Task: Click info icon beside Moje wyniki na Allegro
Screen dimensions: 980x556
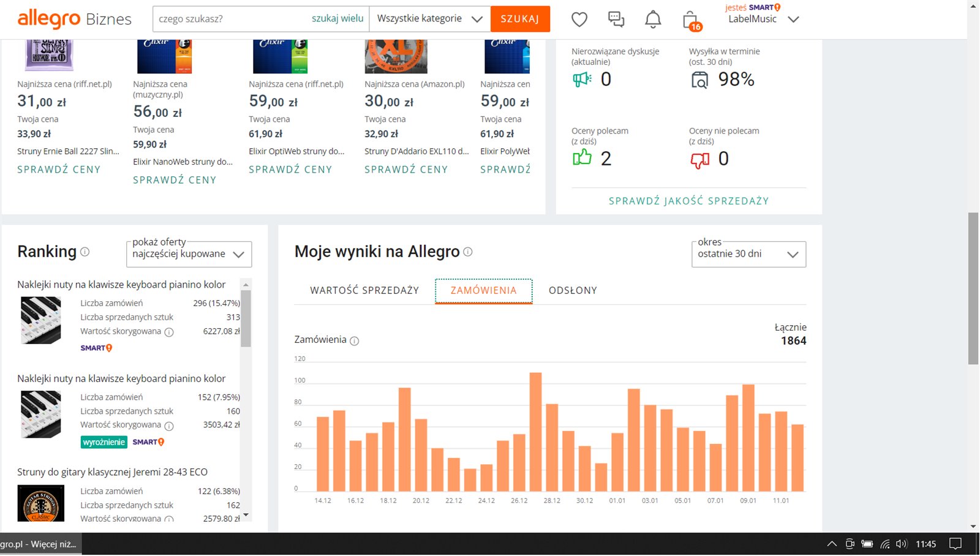Action: tap(468, 252)
